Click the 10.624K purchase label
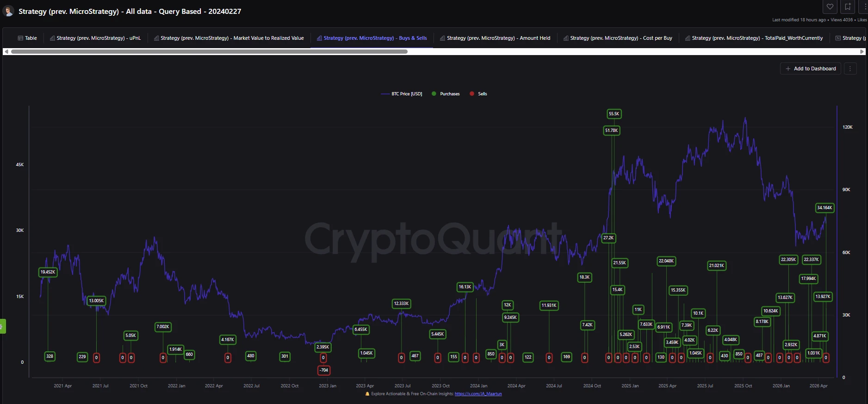This screenshot has width=868, height=404. [x=771, y=311]
